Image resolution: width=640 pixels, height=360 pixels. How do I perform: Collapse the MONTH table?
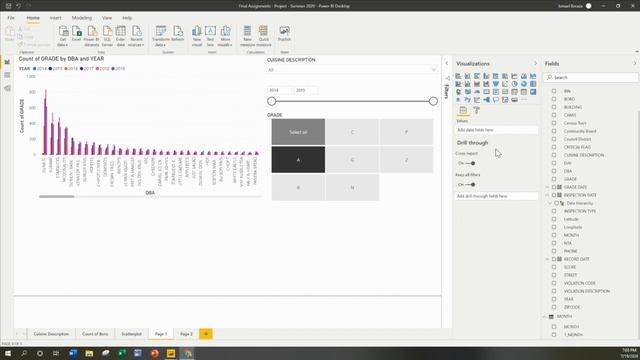pyautogui.click(x=544, y=316)
